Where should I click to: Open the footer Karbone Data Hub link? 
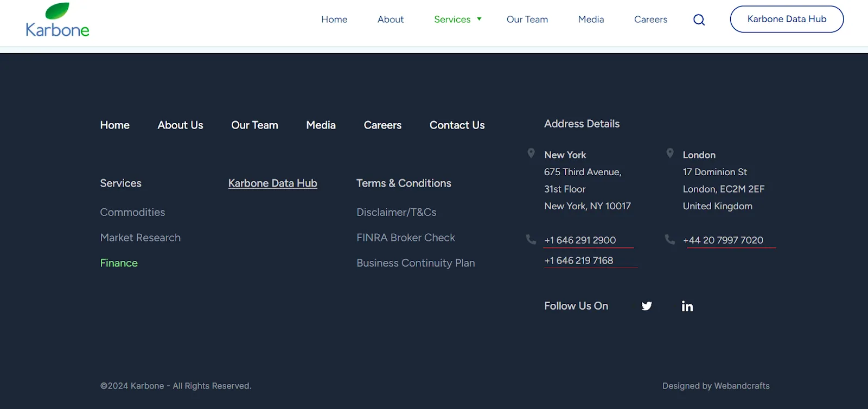point(272,183)
